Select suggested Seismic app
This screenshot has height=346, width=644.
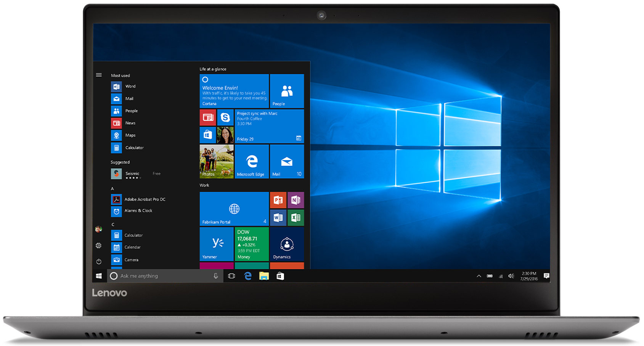136,174
